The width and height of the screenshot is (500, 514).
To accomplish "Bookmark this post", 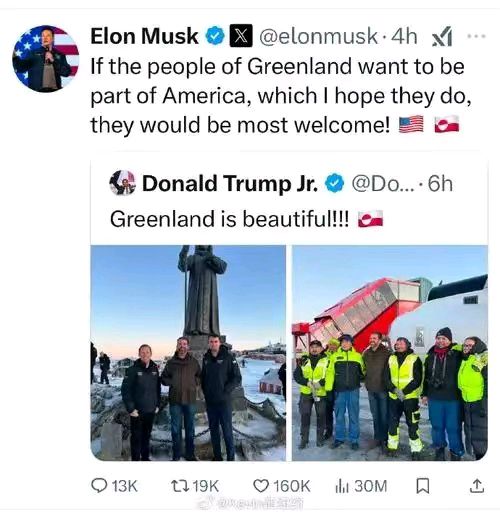I will pyautogui.click(x=423, y=486).
